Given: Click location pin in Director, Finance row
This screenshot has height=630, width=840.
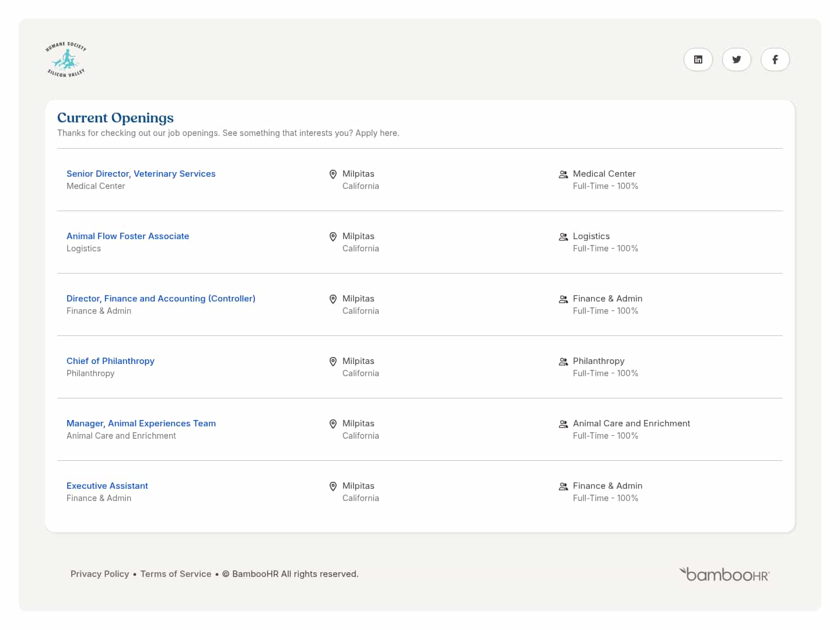Looking at the screenshot, I should click(333, 299).
